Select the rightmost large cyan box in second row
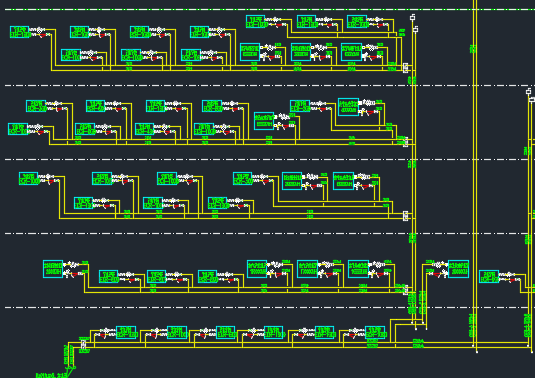The height and width of the screenshot is (378, 535). pos(348,107)
